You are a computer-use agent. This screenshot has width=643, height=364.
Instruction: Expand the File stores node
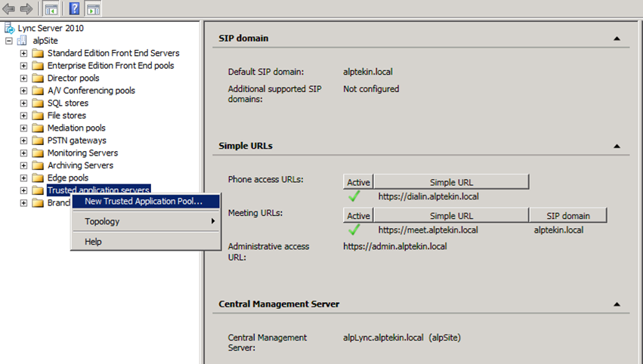pos(23,116)
